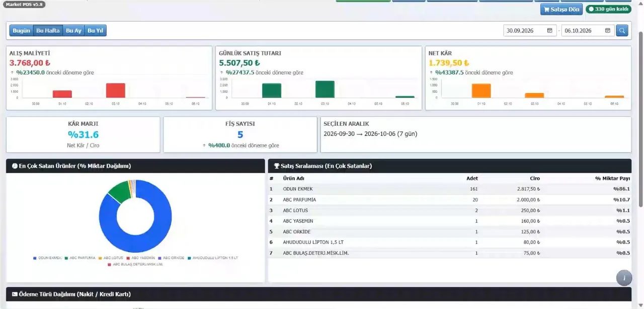The width and height of the screenshot is (644, 309).
Task: Click the % Miktar Payı column header
Action: coord(612,179)
